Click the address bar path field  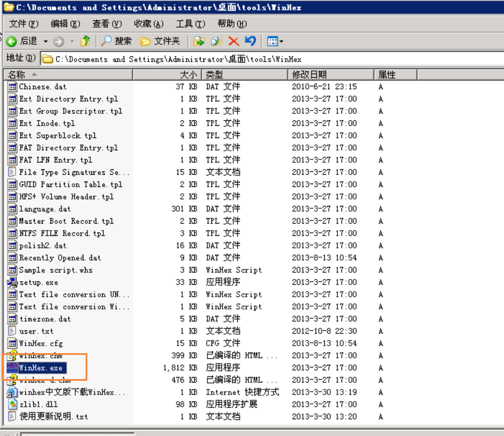[x=273, y=59]
